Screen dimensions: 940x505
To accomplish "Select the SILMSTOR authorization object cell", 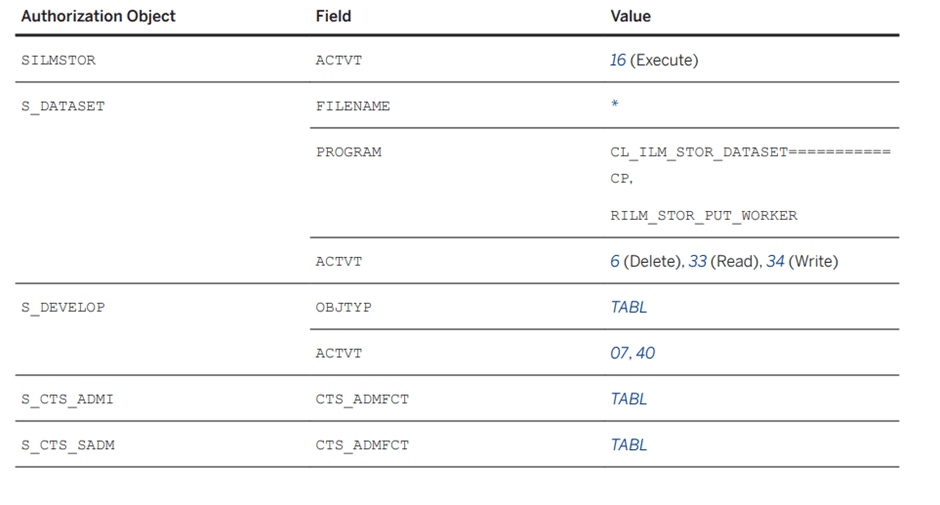I will coord(58,60).
